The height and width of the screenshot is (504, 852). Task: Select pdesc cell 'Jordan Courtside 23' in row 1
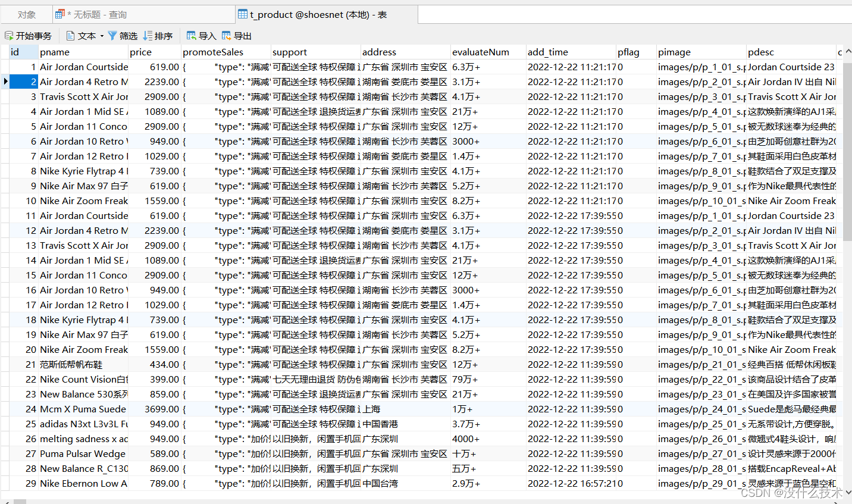[x=791, y=67]
